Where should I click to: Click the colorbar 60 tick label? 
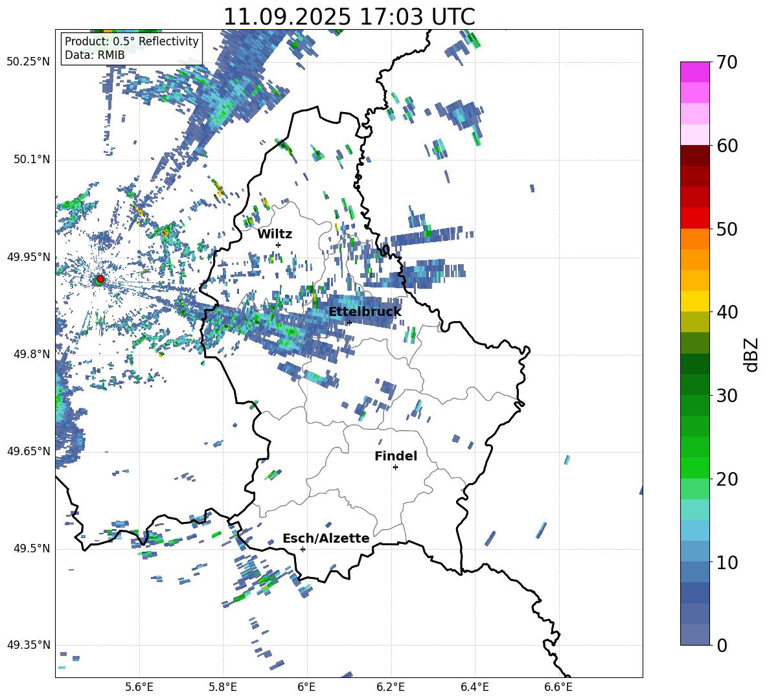pyautogui.click(x=727, y=145)
